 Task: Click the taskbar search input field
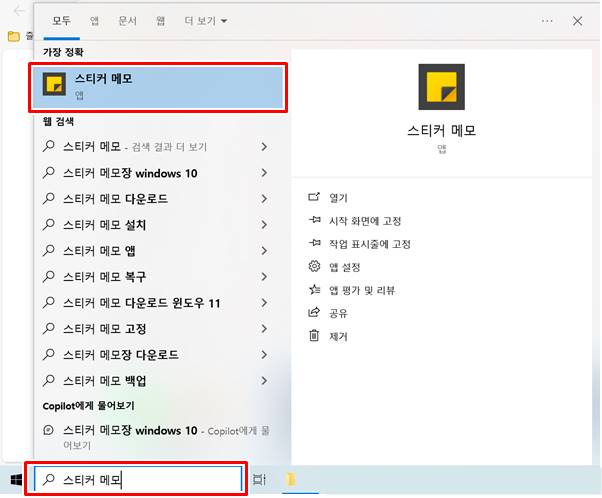[138, 479]
